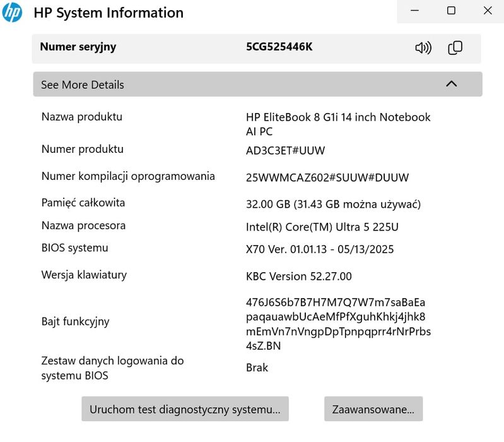
Task: Collapse the See More Details chevron
Action: (x=451, y=84)
